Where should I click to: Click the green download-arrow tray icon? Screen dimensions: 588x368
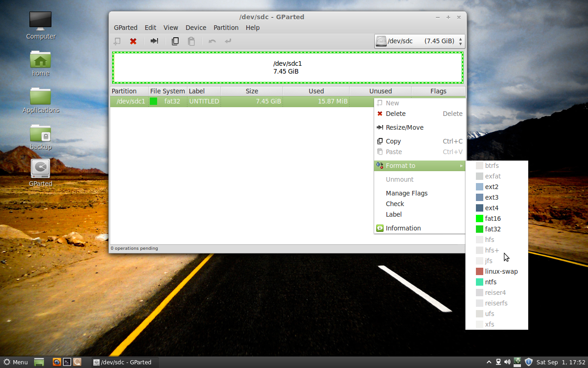[x=517, y=362]
